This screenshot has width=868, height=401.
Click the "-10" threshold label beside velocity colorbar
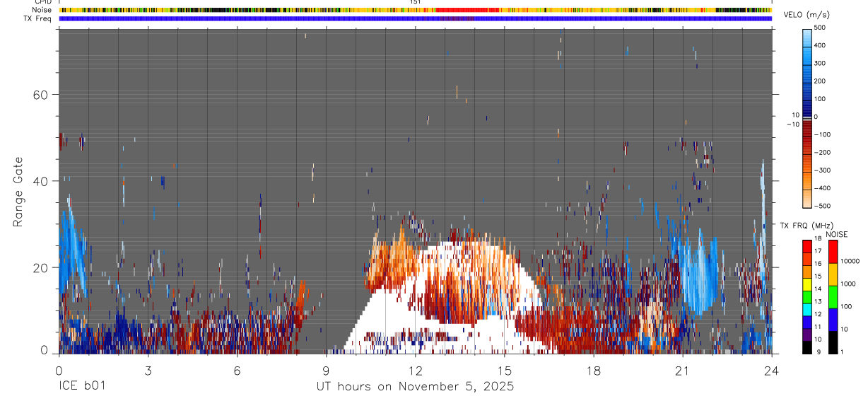(x=792, y=124)
